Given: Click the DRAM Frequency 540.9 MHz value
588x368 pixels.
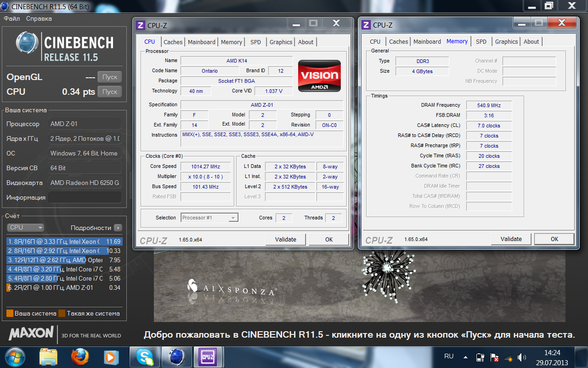Looking at the screenshot, I should [x=489, y=105].
